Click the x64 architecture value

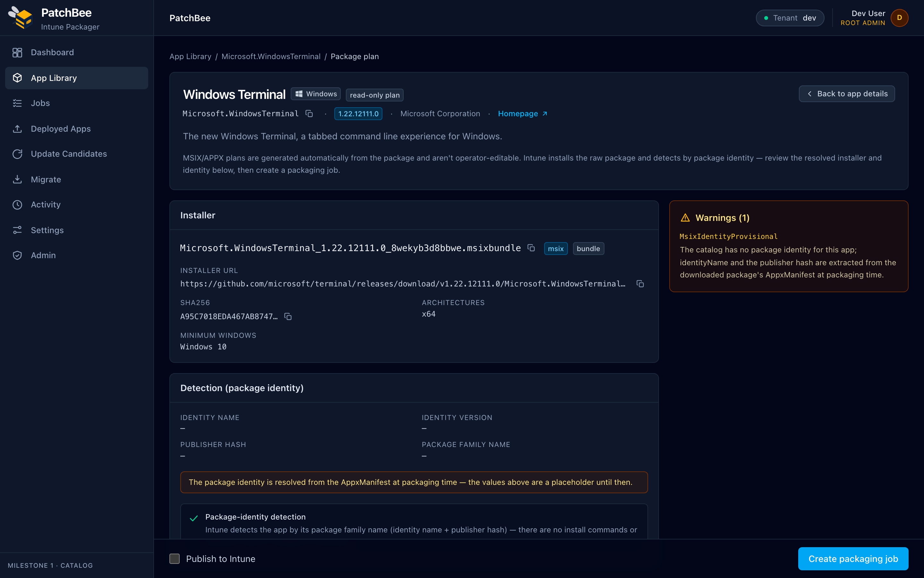tap(428, 314)
